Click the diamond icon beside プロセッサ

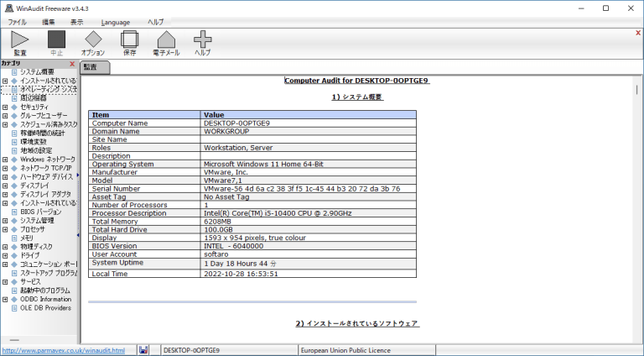[x=14, y=229]
